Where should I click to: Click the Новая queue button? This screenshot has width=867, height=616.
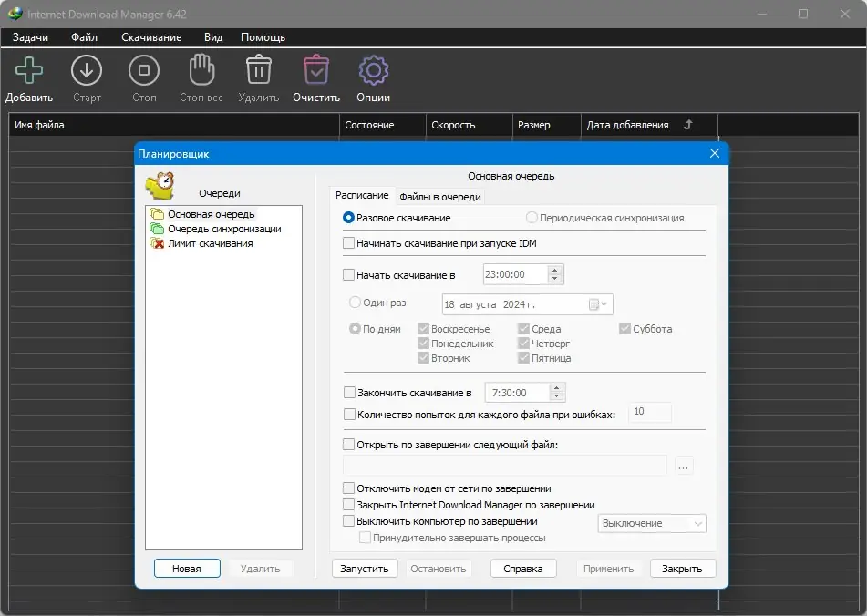point(187,569)
